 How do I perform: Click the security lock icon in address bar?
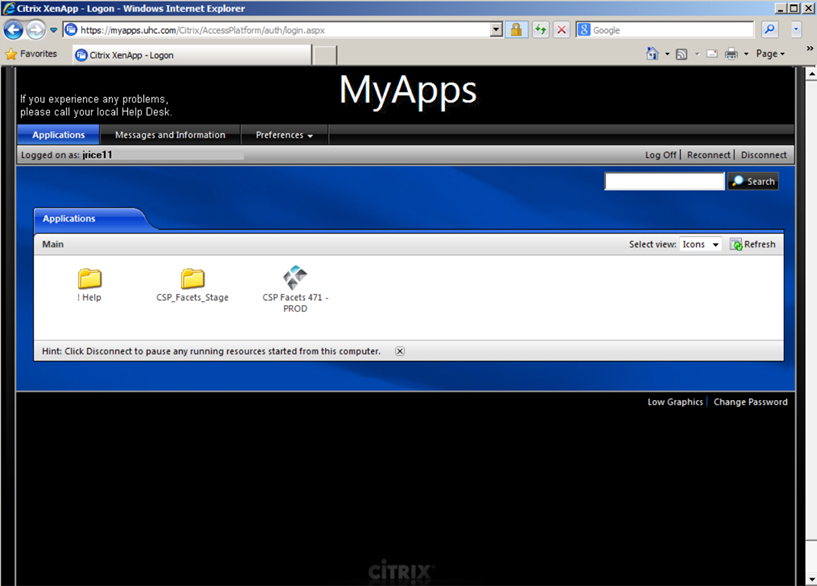tap(516, 30)
